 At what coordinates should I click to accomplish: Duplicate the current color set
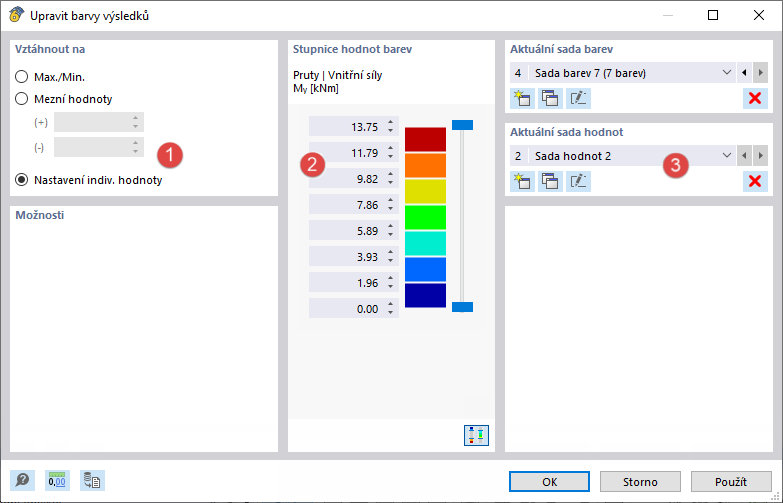pos(550,97)
